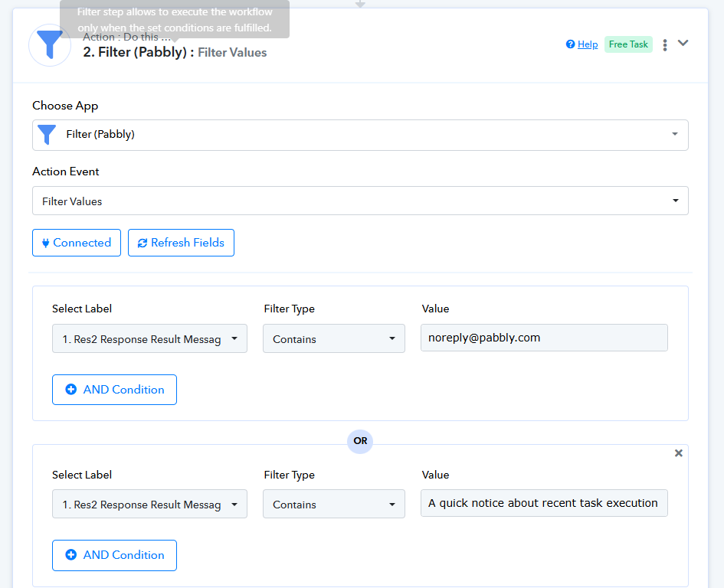Click Value field with quick notice text
Viewport: 724px width, 588px height.
pyautogui.click(x=544, y=503)
